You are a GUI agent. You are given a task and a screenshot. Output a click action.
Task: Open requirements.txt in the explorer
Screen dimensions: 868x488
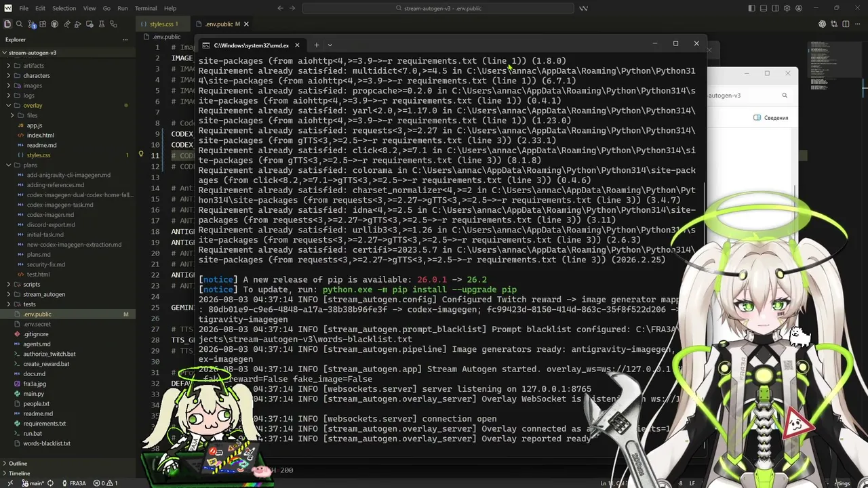tap(68, 424)
